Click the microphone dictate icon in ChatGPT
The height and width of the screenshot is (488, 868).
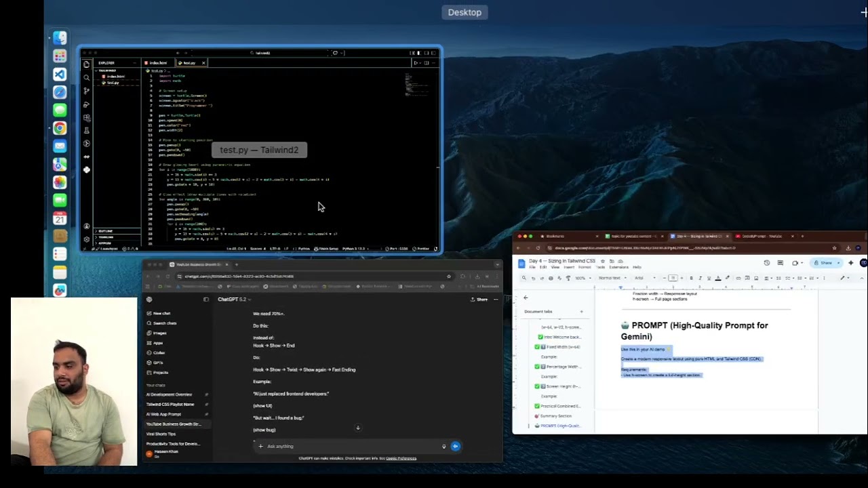[x=443, y=446]
